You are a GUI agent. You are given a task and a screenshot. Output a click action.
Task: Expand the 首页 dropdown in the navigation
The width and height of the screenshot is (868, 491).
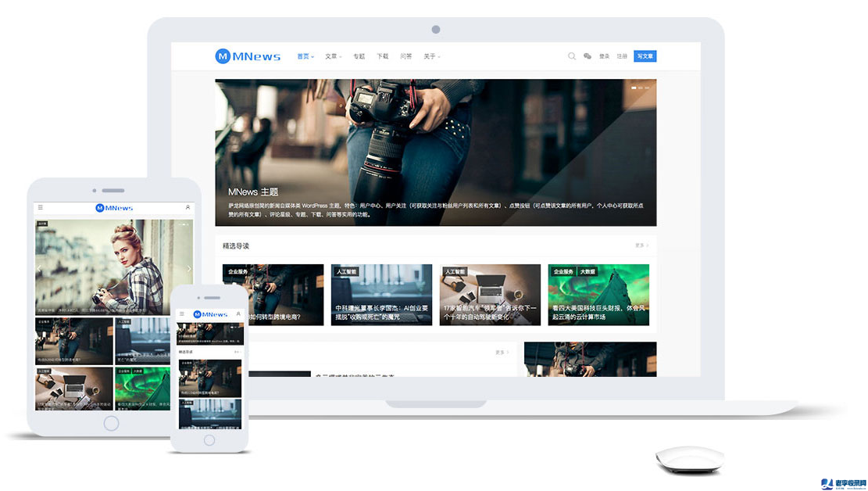click(305, 56)
